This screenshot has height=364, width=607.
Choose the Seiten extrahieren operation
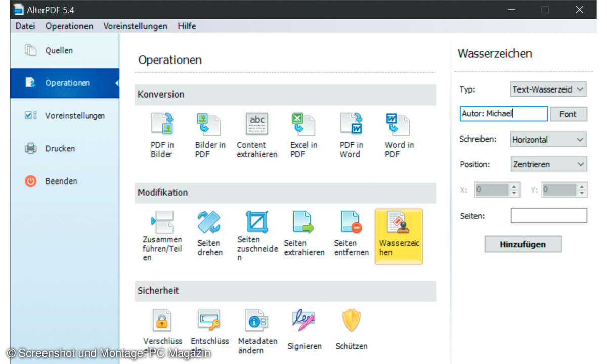303,234
